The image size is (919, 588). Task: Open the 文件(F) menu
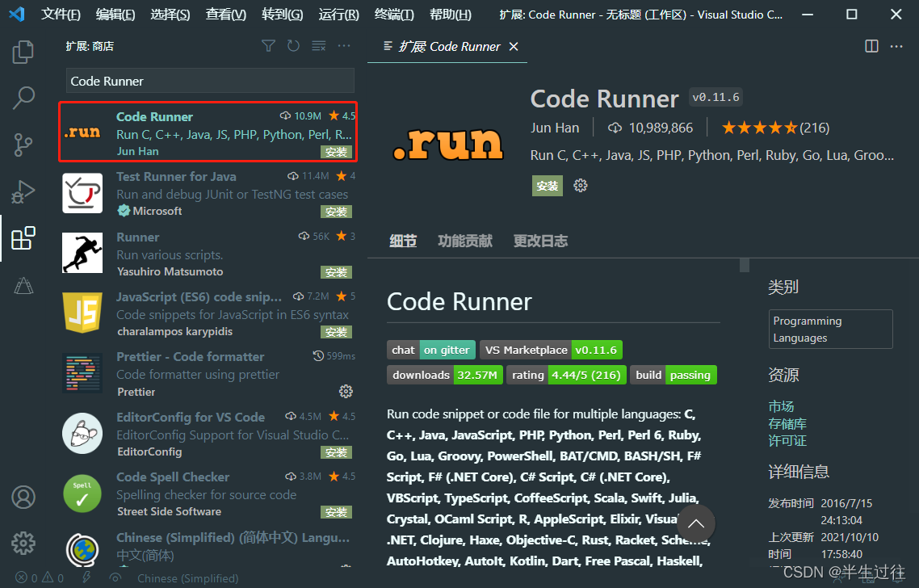click(x=61, y=14)
